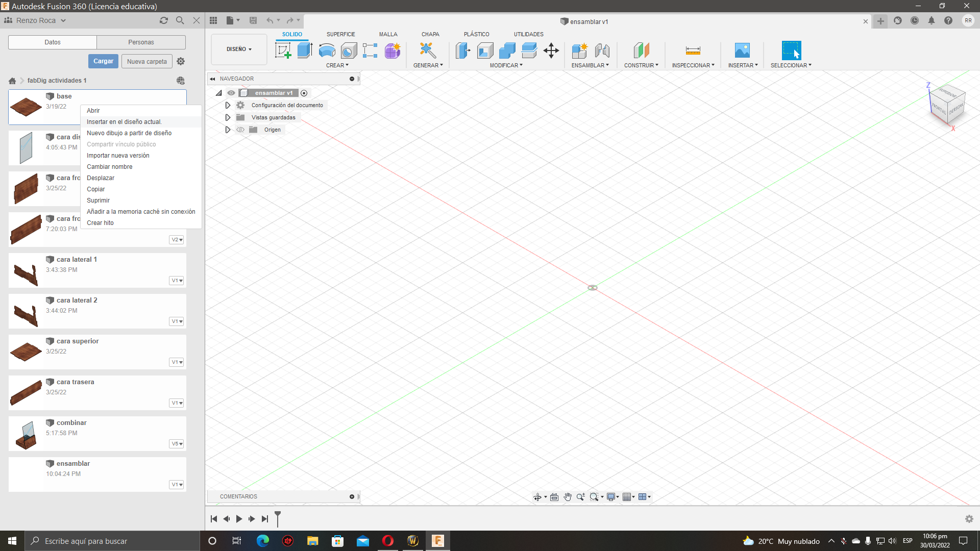Toggle visibility of the Origen folder
The width and height of the screenshot is (980, 551).
(x=240, y=130)
